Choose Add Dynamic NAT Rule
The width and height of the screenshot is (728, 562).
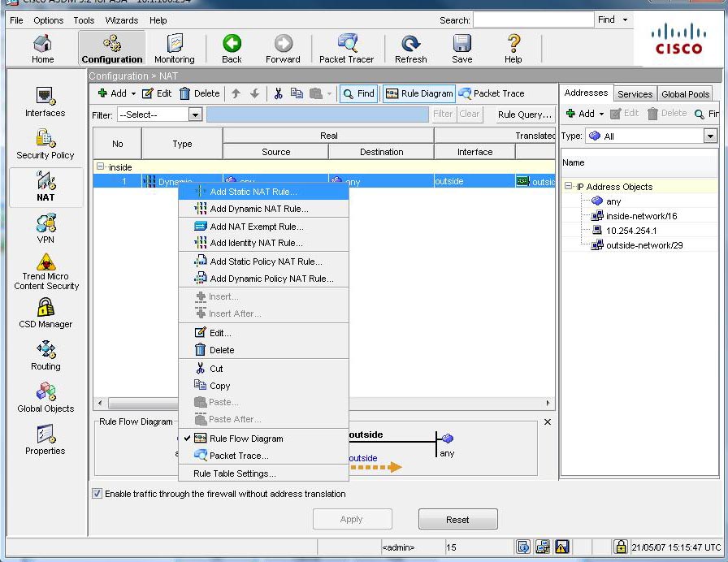(x=263, y=209)
